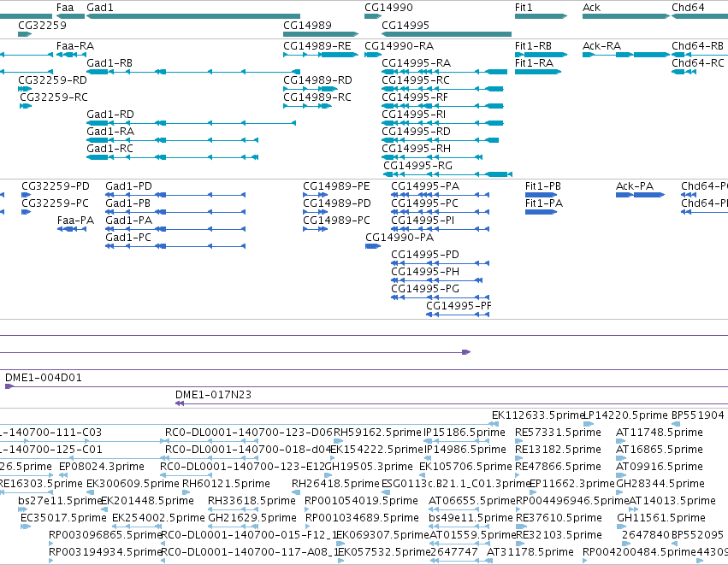The image size is (728, 565).
Task: Click transcript Gad1-RC
Action: click(x=110, y=149)
